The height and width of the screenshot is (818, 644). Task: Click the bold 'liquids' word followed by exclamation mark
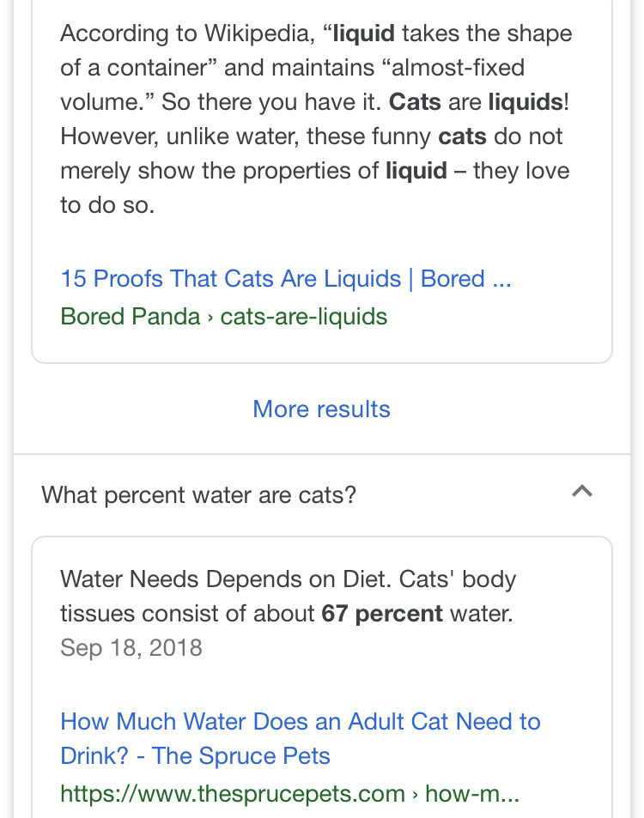pyautogui.click(x=525, y=102)
